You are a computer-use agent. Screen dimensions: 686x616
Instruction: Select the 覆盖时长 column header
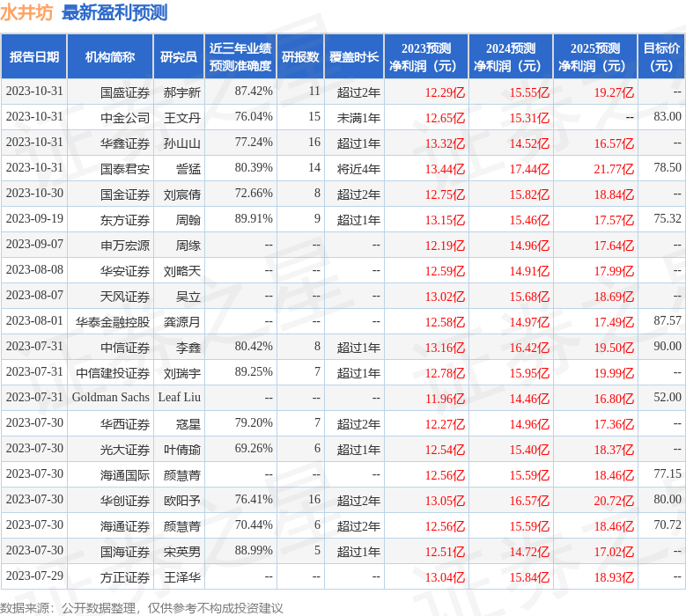click(x=354, y=57)
